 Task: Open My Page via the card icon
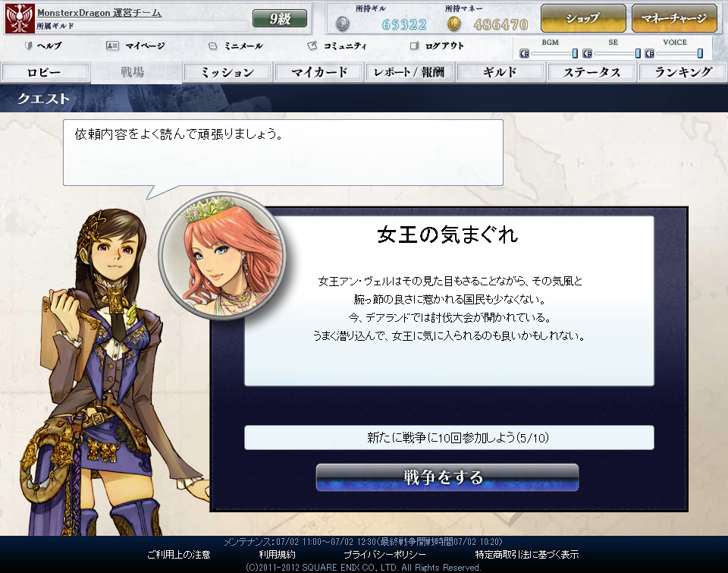coord(112,46)
